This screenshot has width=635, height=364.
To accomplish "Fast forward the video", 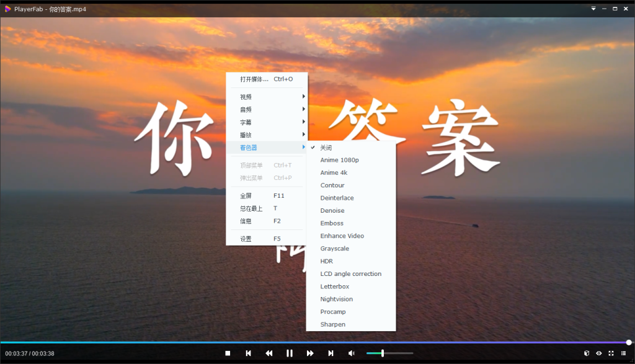I will pyautogui.click(x=310, y=353).
